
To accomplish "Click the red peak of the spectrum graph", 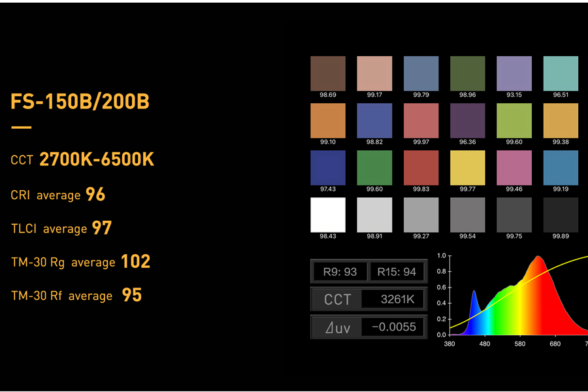I will [538, 261].
